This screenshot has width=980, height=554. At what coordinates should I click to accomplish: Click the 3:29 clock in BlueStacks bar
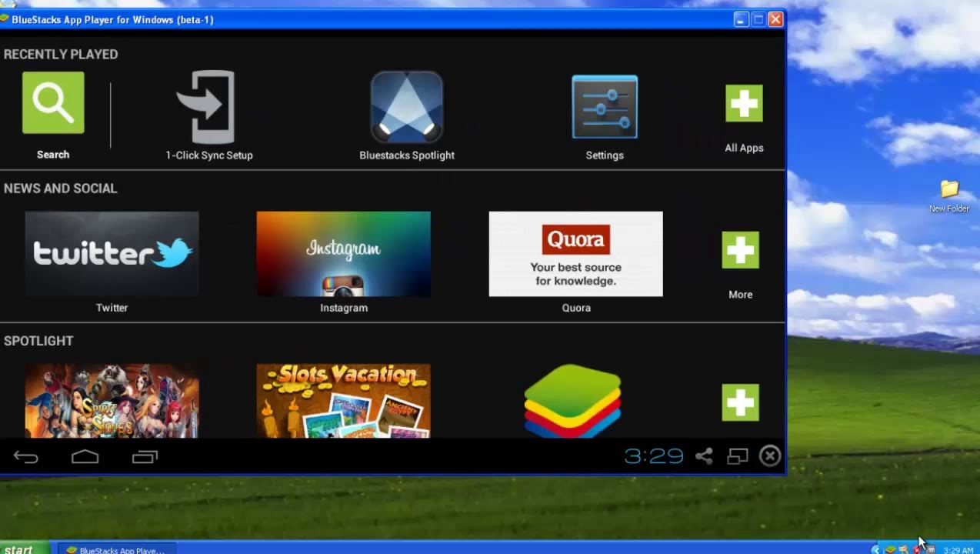[x=654, y=456]
